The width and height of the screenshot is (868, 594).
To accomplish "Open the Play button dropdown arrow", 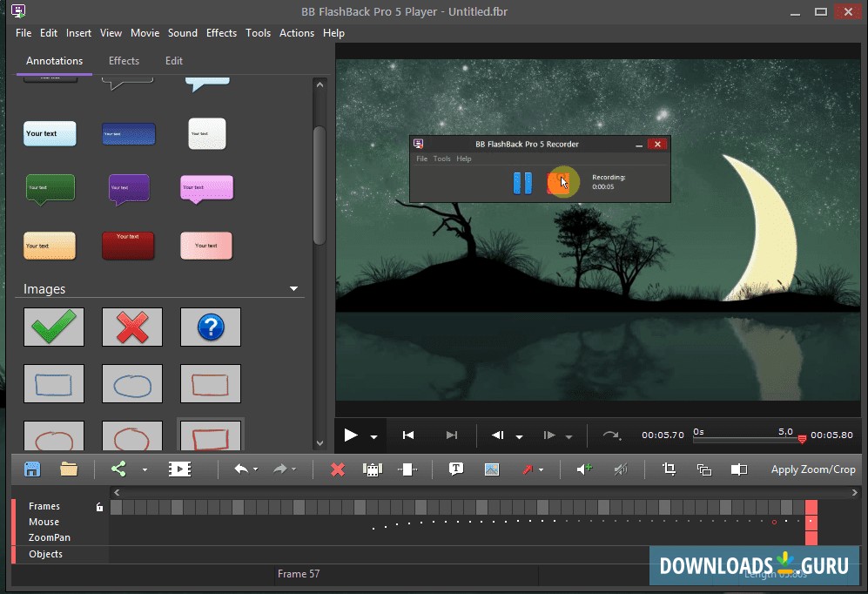I will pyautogui.click(x=374, y=436).
